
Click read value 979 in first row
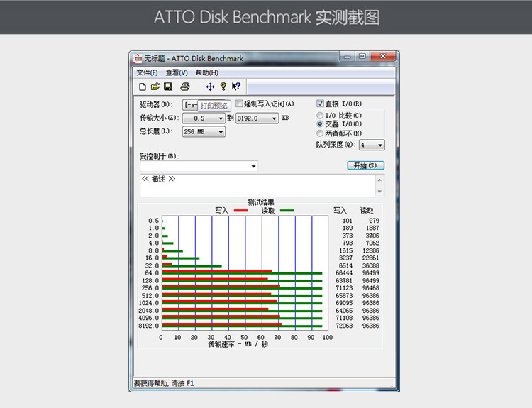point(374,221)
